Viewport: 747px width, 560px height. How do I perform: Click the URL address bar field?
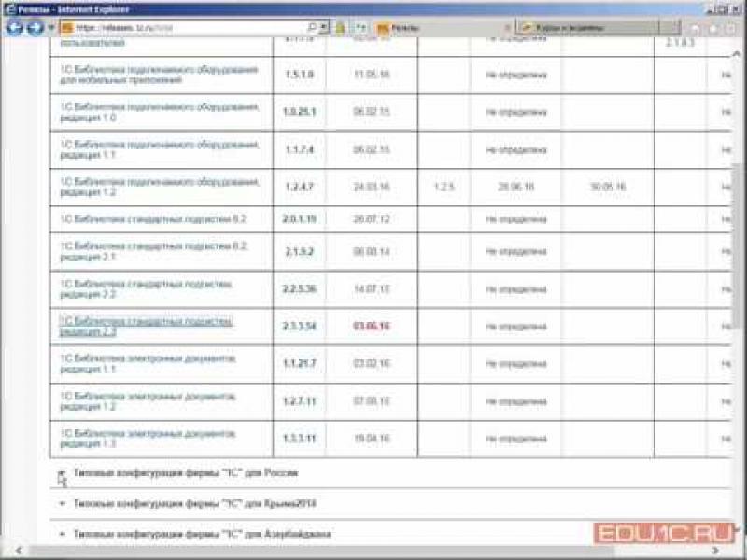coord(187,27)
